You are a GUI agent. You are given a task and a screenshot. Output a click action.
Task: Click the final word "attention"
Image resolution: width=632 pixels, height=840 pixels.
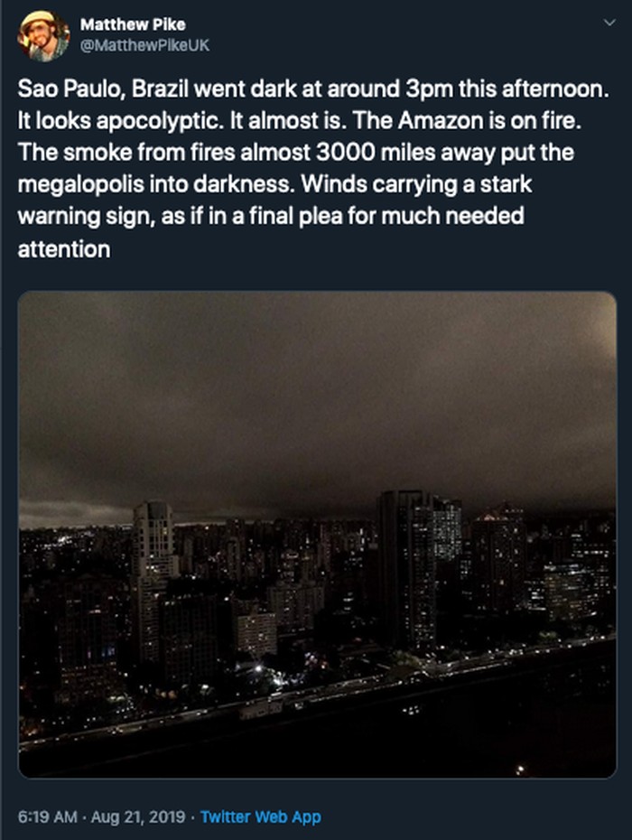pyautogui.click(x=63, y=248)
